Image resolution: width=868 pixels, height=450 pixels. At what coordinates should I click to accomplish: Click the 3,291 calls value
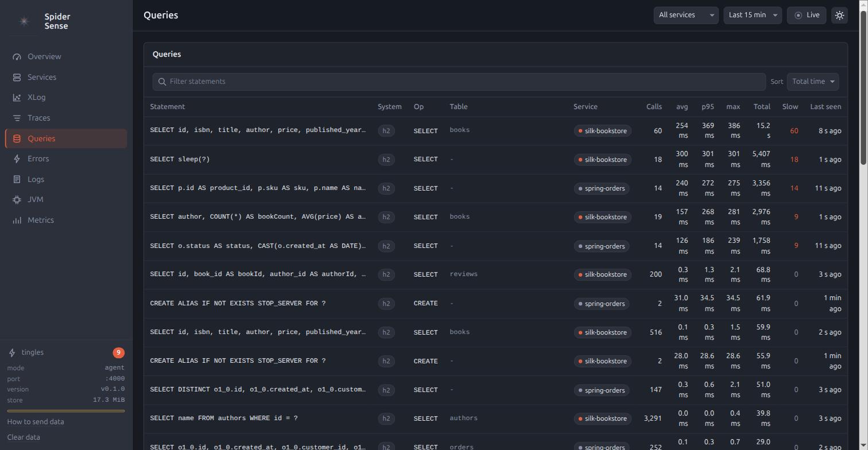coord(653,418)
